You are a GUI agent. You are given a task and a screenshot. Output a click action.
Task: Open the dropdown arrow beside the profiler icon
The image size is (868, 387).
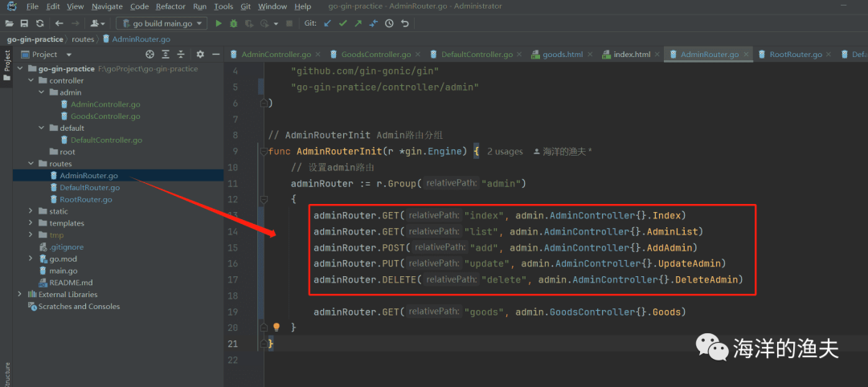[275, 23]
